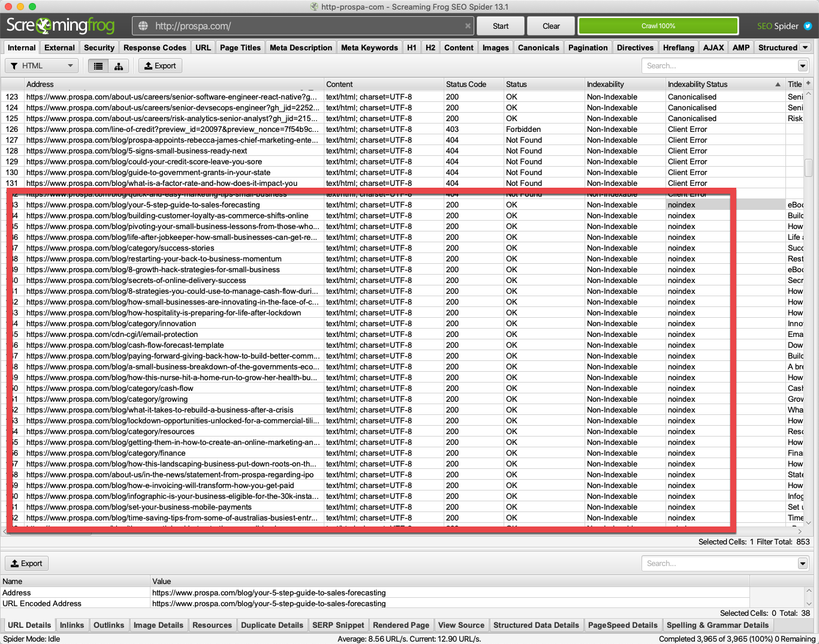Click the Indexability column header
This screenshot has height=644, width=819.
pos(625,85)
